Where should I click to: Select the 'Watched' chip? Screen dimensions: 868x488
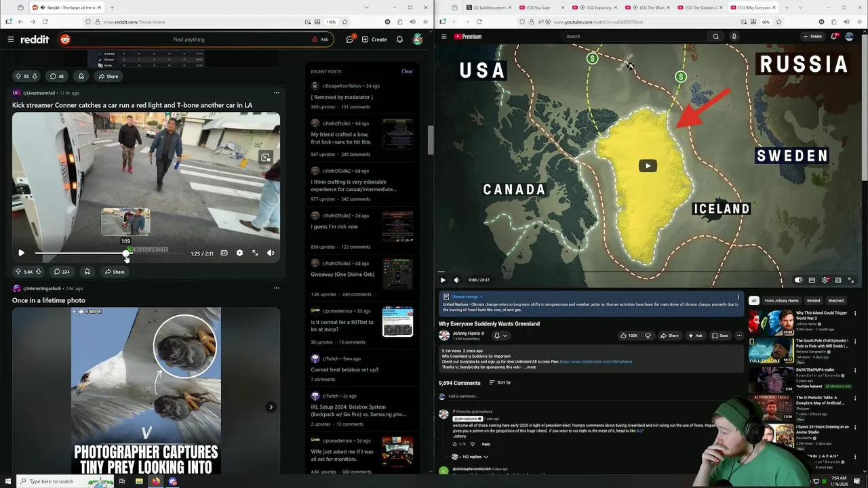click(835, 300)
